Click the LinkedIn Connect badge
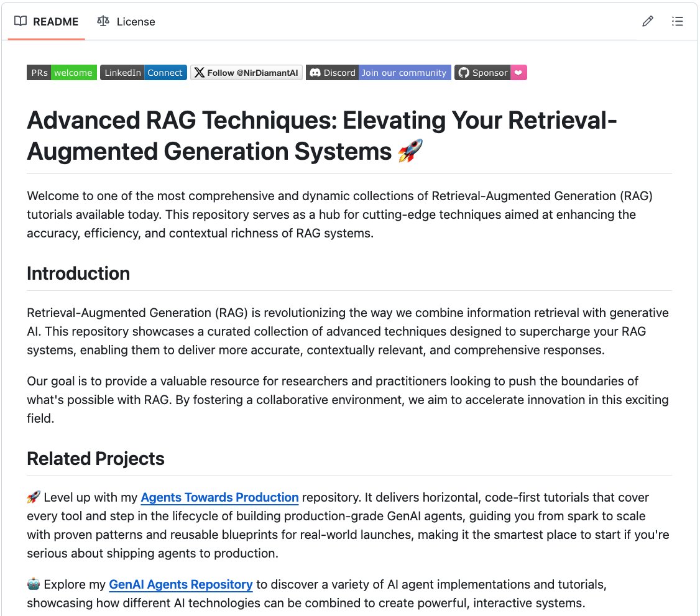 (144, 73)
